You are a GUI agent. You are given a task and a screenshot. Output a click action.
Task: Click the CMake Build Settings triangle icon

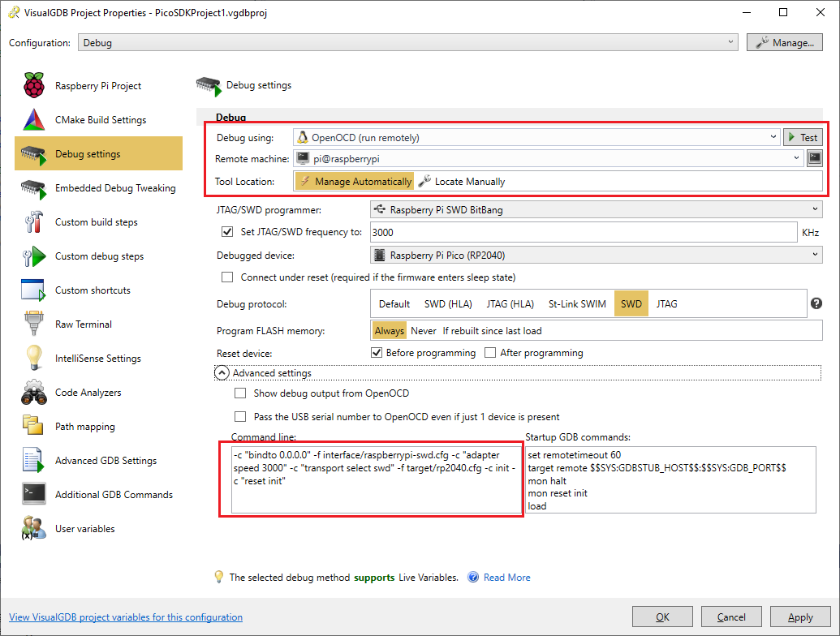[34, 120]
